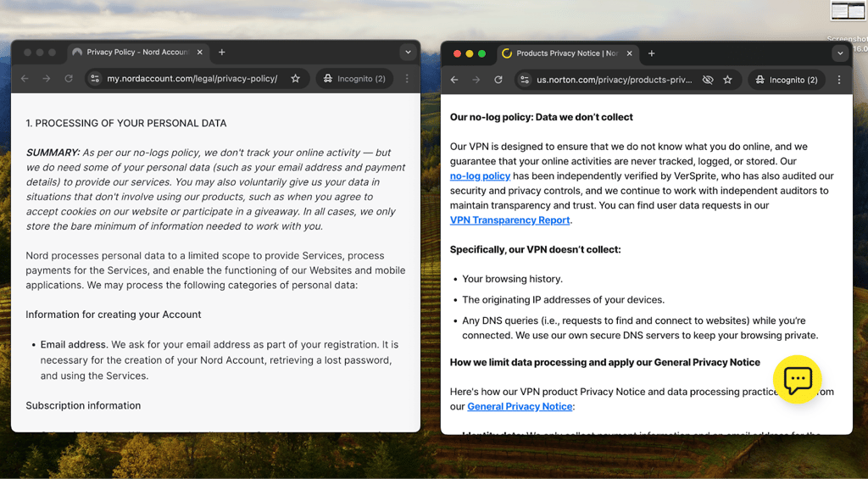Click the 'Your browsing history.' bullet
868x479 pixels.
click(512, 279)
